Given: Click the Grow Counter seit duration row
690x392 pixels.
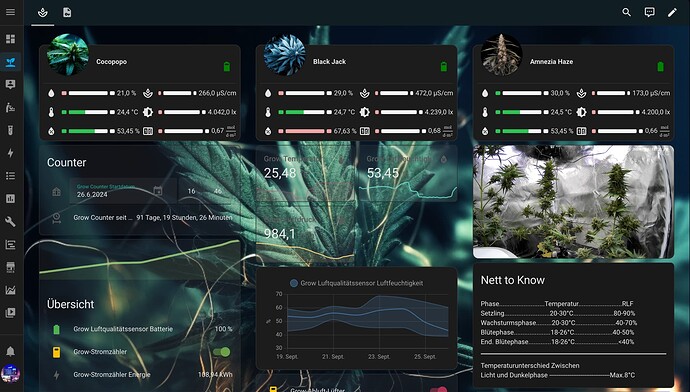Looking at the screenshot, I should click(x=140, y=218).
